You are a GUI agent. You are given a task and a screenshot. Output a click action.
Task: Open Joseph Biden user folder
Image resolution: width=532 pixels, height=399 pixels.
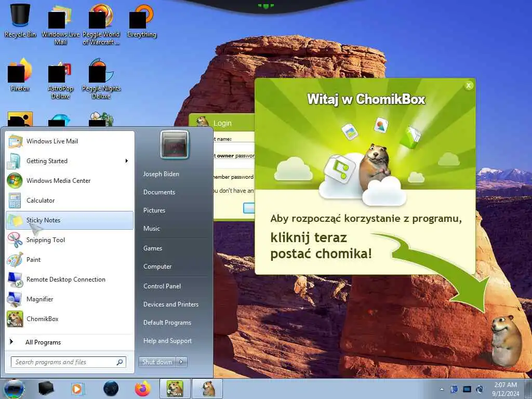(161, 174)
